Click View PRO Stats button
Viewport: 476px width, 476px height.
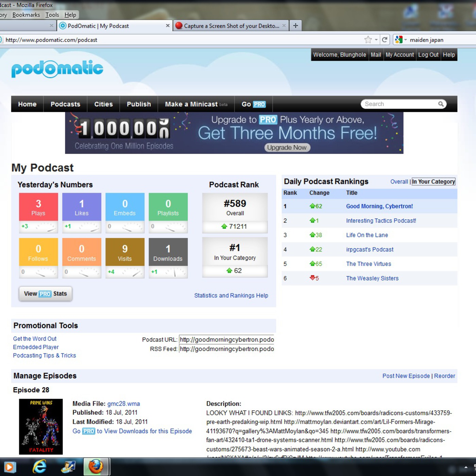tap(45, 294)
